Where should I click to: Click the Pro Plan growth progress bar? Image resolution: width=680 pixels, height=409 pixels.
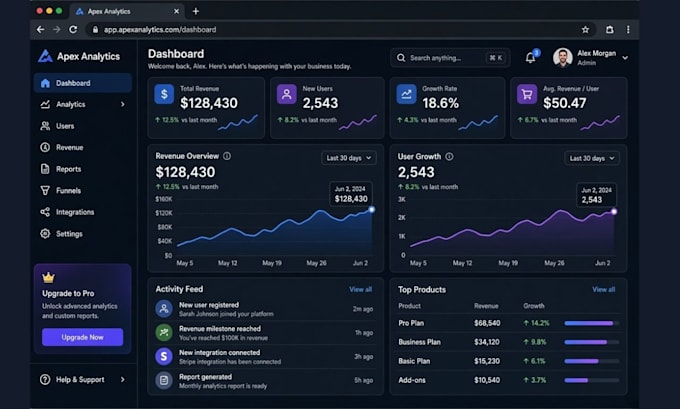click(x=592, y=323)
